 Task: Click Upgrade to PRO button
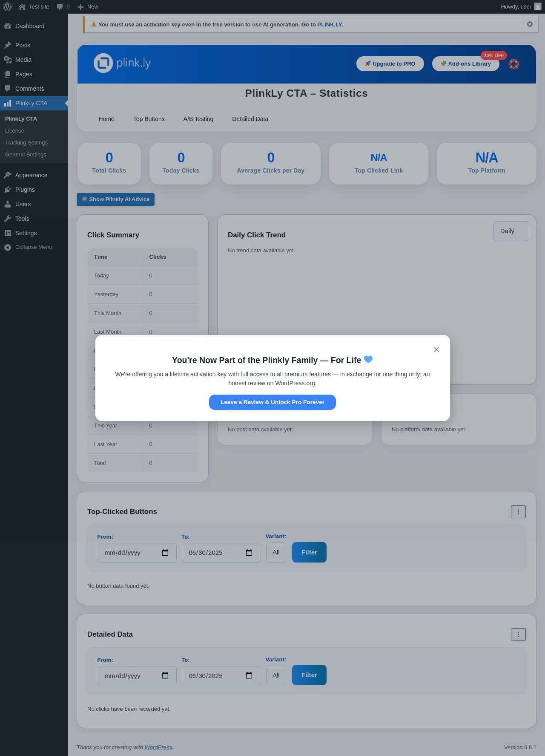[390, 63]
